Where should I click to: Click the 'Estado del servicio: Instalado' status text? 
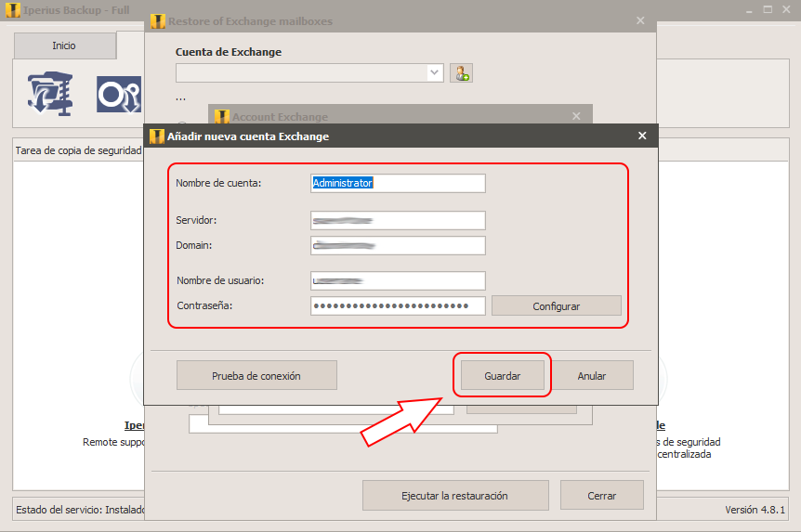[80, 510]
